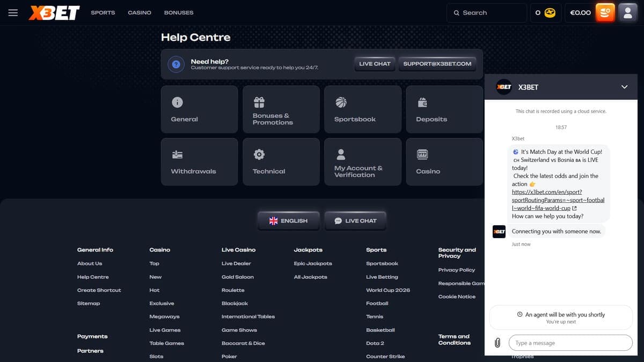The width and height of the screenshot is (644, 362).
Task: Open the orange coins deposit icon
Action: coord(605,12)
